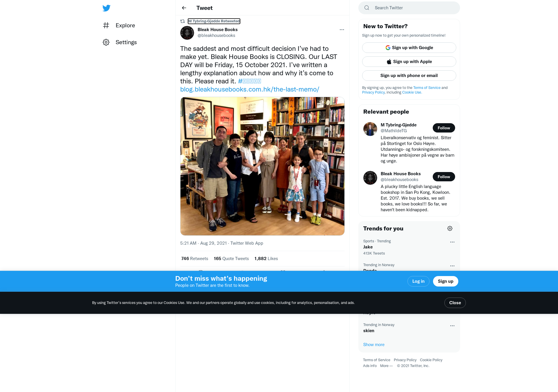This screenshot has height=392, width=558.
Task: Open the bookstore group photo
Action: [262, 166]
